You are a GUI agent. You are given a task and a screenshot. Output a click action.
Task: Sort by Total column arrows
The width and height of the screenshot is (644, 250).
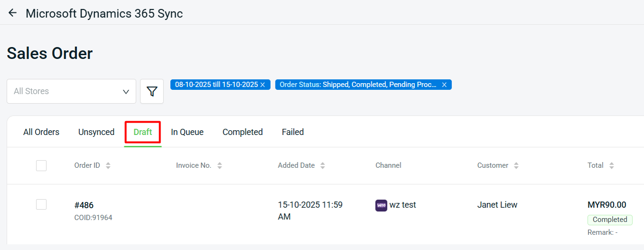(612, 165)
